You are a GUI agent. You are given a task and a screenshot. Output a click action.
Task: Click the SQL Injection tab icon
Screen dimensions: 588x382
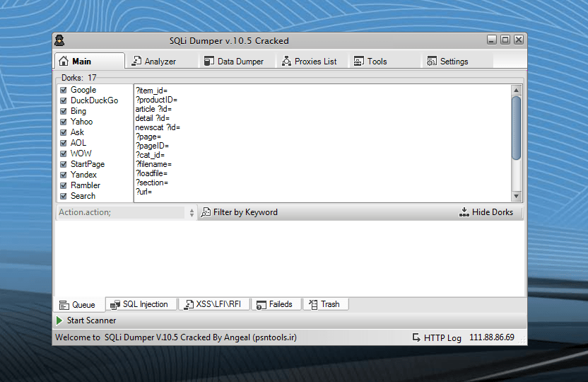(x=115, y=305)
